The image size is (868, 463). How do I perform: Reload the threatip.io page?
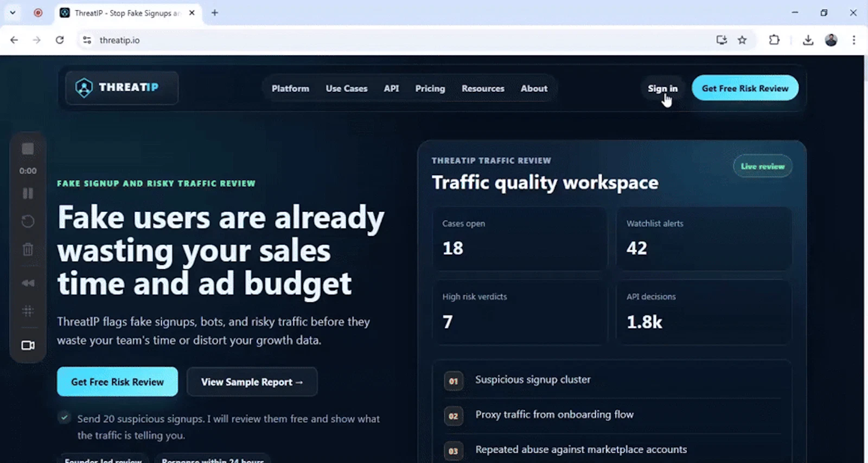pyautogui.click(x=60, y=40)
